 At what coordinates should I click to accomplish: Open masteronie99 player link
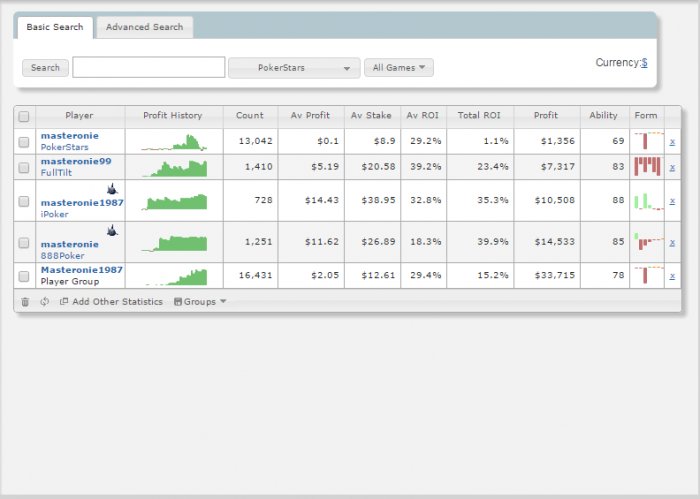pos(76,161)
